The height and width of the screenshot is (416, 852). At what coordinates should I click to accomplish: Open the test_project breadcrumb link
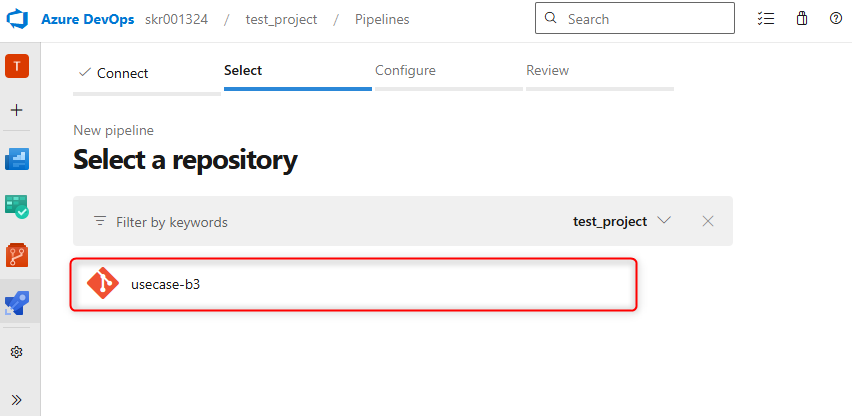coord(281,20)
